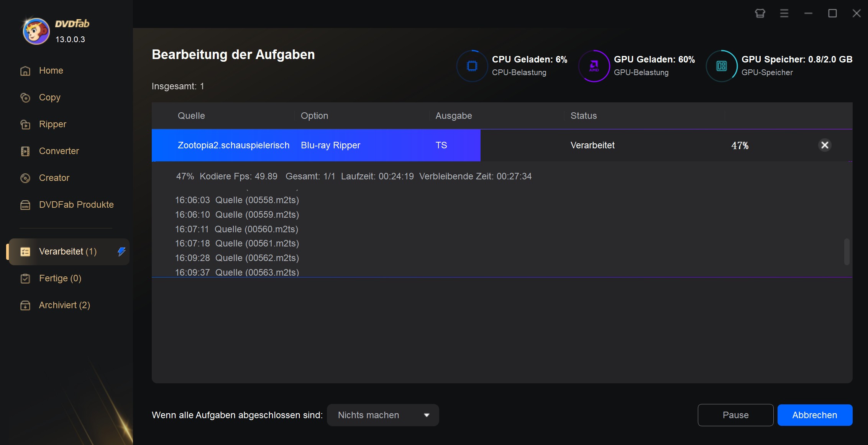Click the log list scrollbar
The width and height of the screenshot is (868, 445).
[847, 251]
